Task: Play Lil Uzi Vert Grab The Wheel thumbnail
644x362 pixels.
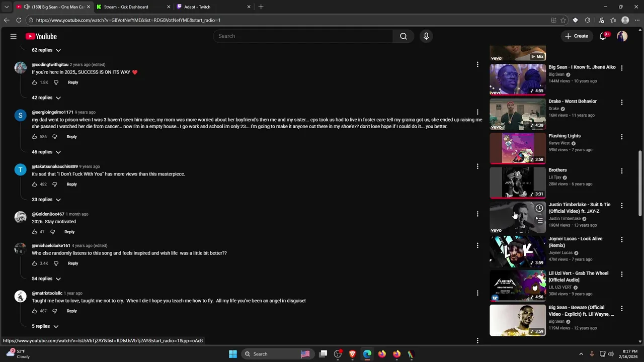Action: (518, 286)
